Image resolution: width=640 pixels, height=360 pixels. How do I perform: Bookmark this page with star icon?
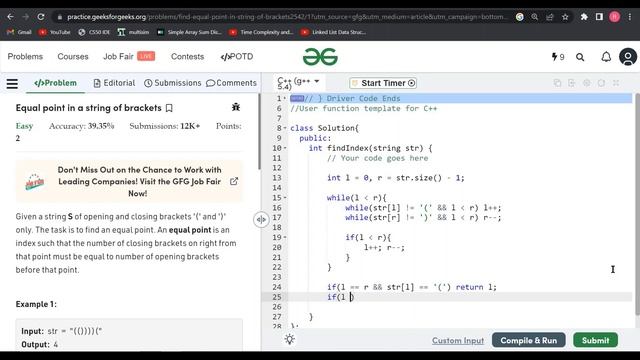(565, 17)
